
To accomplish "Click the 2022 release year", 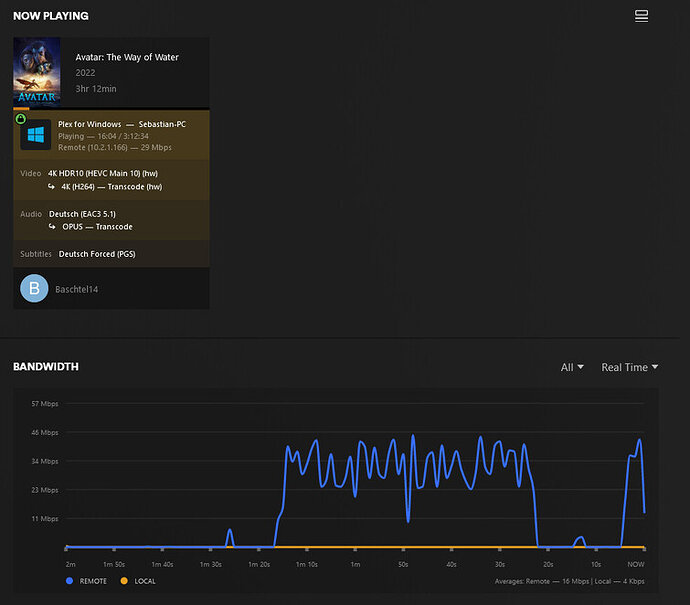I will point(85,73).
